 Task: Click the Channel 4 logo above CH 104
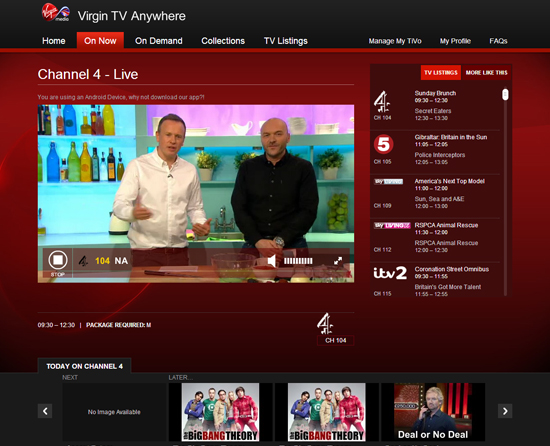(325, 323)
